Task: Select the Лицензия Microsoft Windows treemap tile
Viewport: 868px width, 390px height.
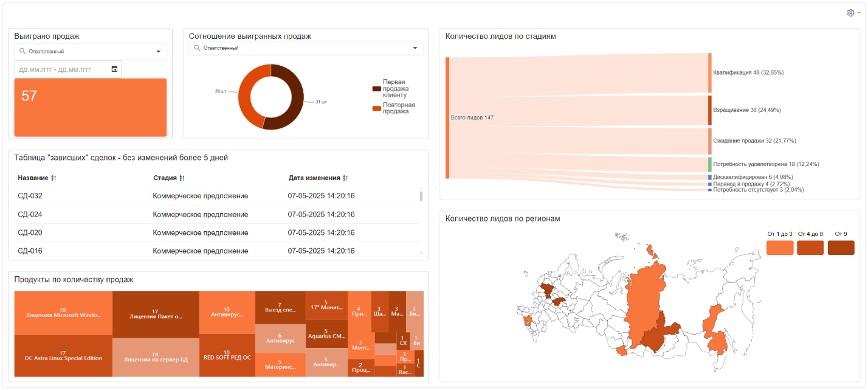Action: click(x=63, y=313)
